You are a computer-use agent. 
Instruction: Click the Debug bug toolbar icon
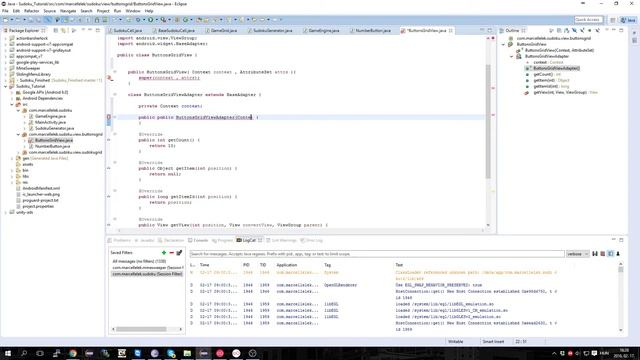[138, 20]
